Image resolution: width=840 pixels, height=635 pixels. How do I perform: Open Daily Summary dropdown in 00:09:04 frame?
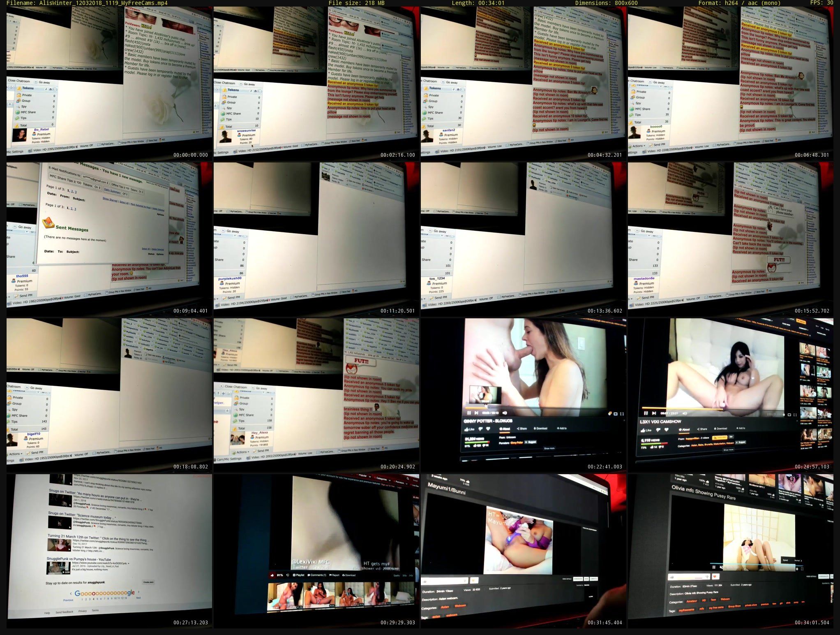pos(125,194)
